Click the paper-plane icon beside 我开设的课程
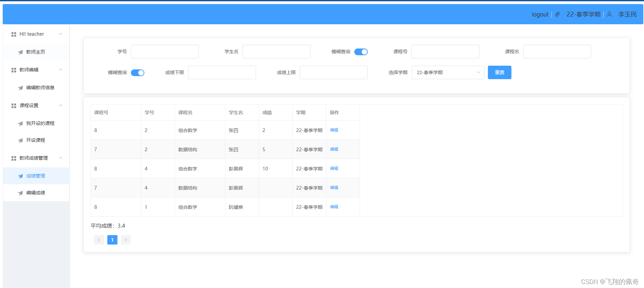 pos(21,124)
